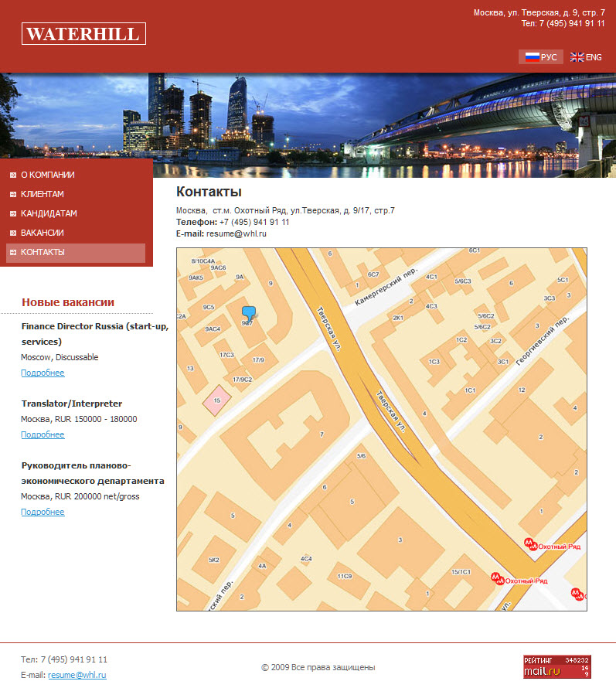Click the resume@whl.ru link in footer
Viewport: 616px width, 688px height.
pos(77,675)
